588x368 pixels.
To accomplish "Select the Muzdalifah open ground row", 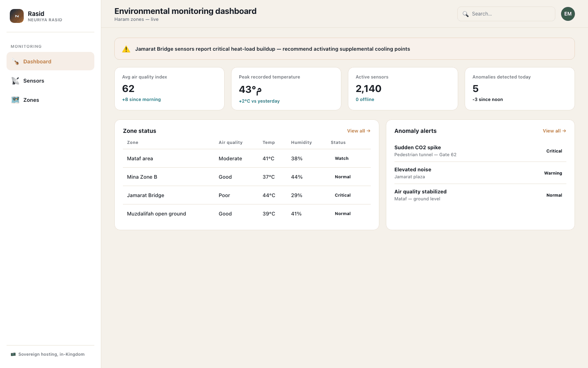I will [247, 213].
